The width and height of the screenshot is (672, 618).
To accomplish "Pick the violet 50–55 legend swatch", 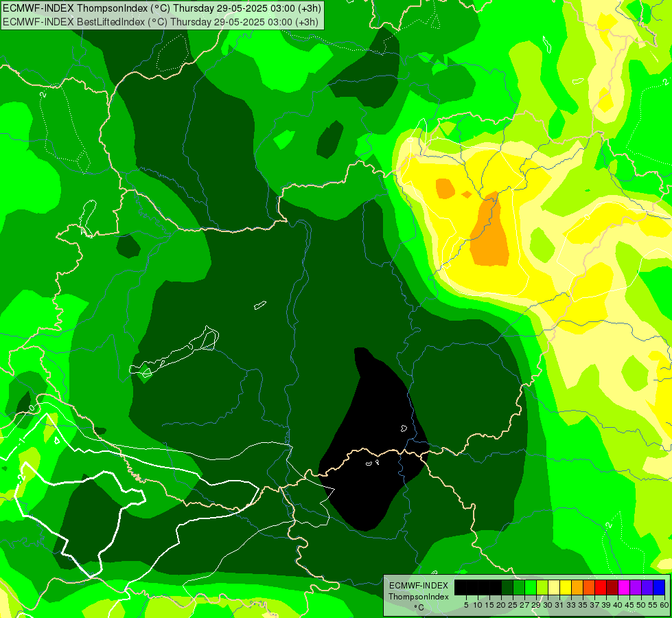I will click(x=647, y=587).
